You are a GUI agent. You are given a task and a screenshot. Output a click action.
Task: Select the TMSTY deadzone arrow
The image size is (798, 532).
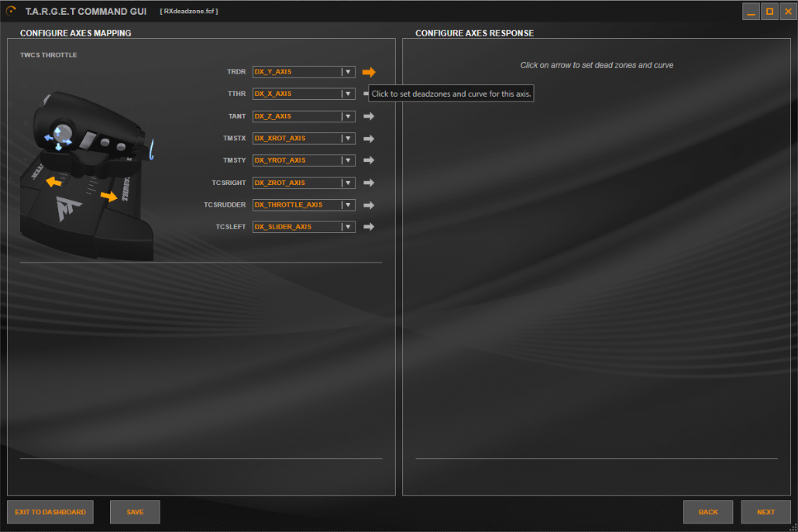pyautogui.click(x=369, y=160)
